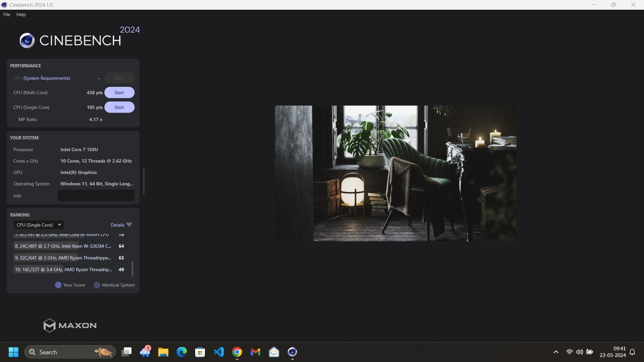Click the Identical System color indicator

pyautogui.click(x=97, y=285)
